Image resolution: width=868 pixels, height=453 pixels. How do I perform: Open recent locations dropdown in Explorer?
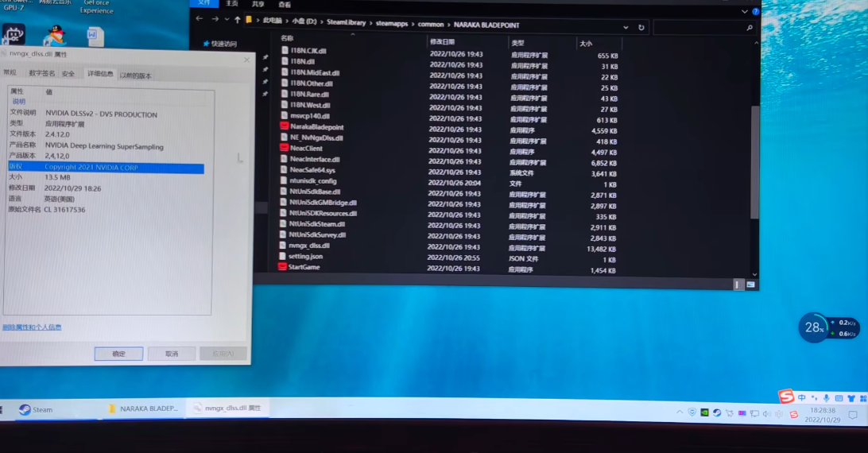click(227, 19)
